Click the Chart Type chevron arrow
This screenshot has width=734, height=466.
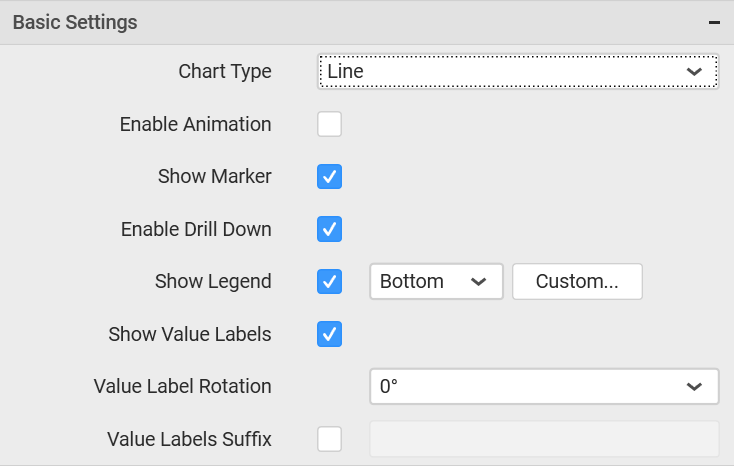pyautogui.click(x=694, y=72)
